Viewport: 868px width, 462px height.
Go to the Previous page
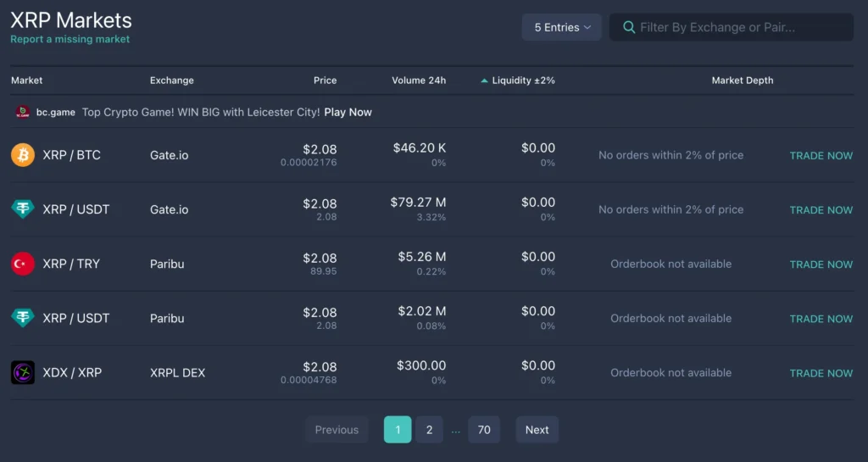(x=337, y=429)
